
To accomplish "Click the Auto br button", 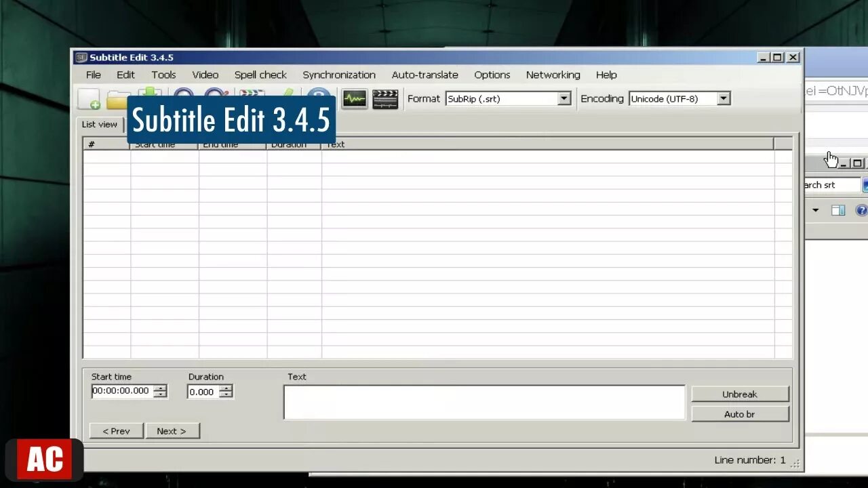I will [740, 414].
